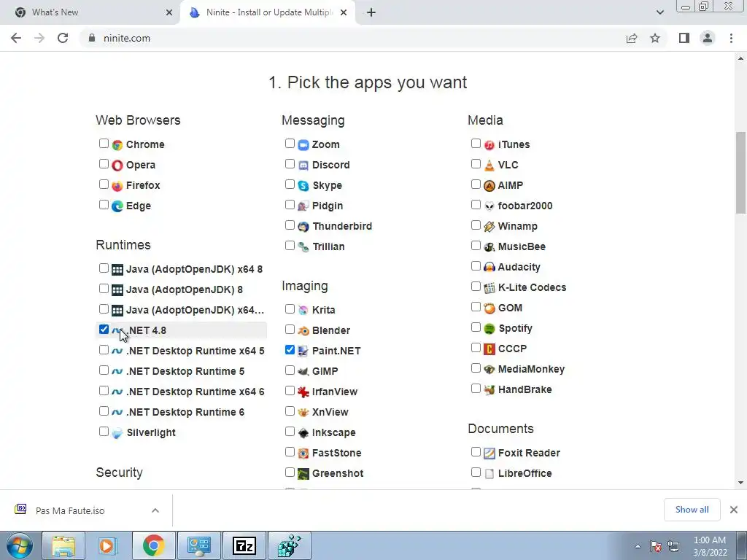Viewport: 747px width, 560px height.
Task: Uncheck the Paint.NET checkbox
Action: 290,349
